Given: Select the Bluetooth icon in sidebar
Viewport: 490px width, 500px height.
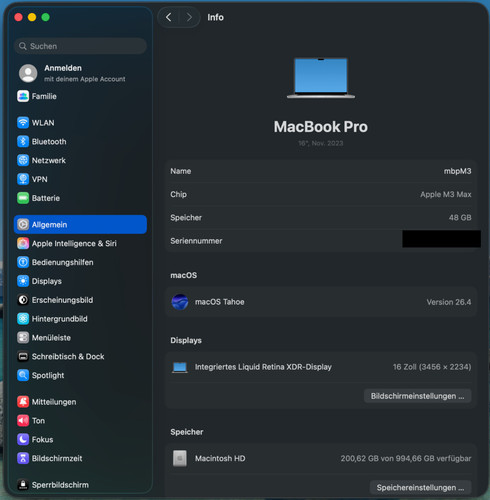Looking at the screenshot, I should (23, 142).
